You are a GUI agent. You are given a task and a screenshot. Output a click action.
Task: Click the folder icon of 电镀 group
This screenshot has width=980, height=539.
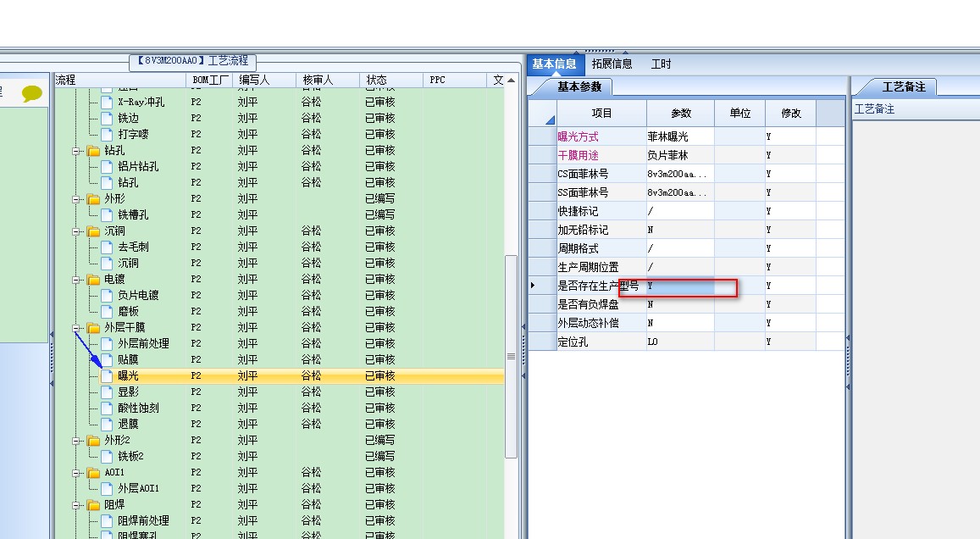pos(94,280)
